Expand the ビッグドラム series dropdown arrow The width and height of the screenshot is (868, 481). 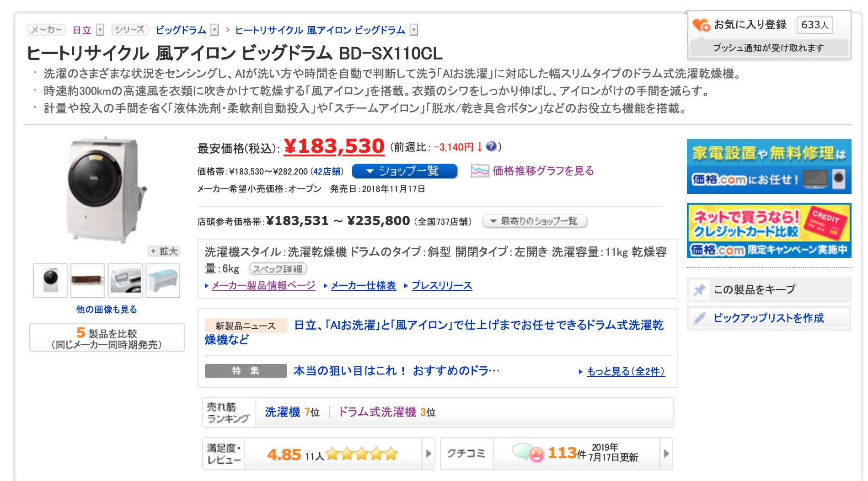(214, 30)
